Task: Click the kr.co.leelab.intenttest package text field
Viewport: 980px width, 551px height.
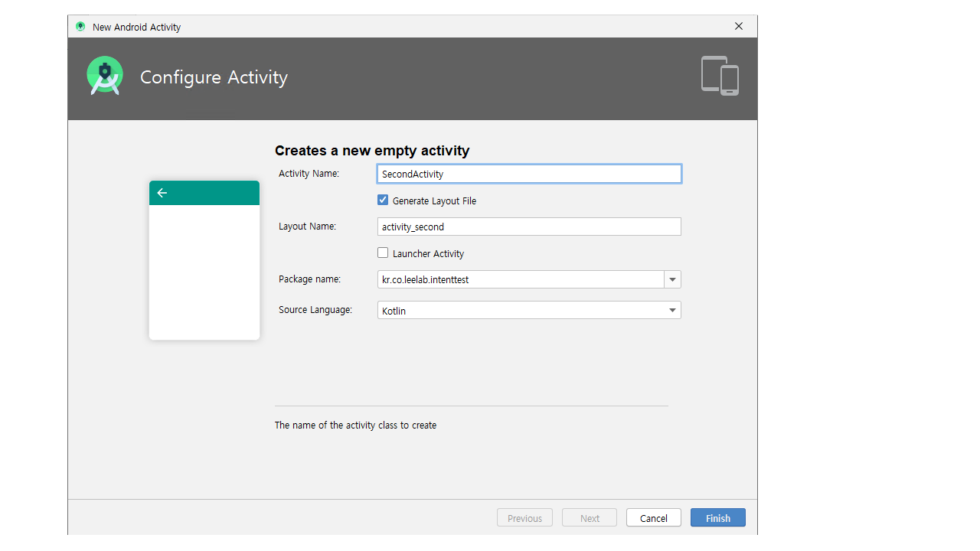Action: [521, 279]
